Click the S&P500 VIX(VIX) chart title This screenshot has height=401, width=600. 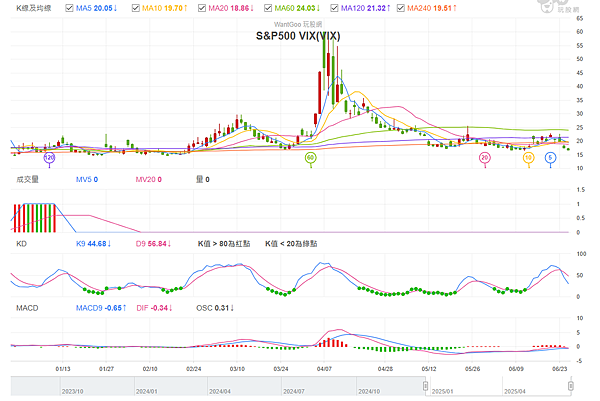click(x=298, y=36)
